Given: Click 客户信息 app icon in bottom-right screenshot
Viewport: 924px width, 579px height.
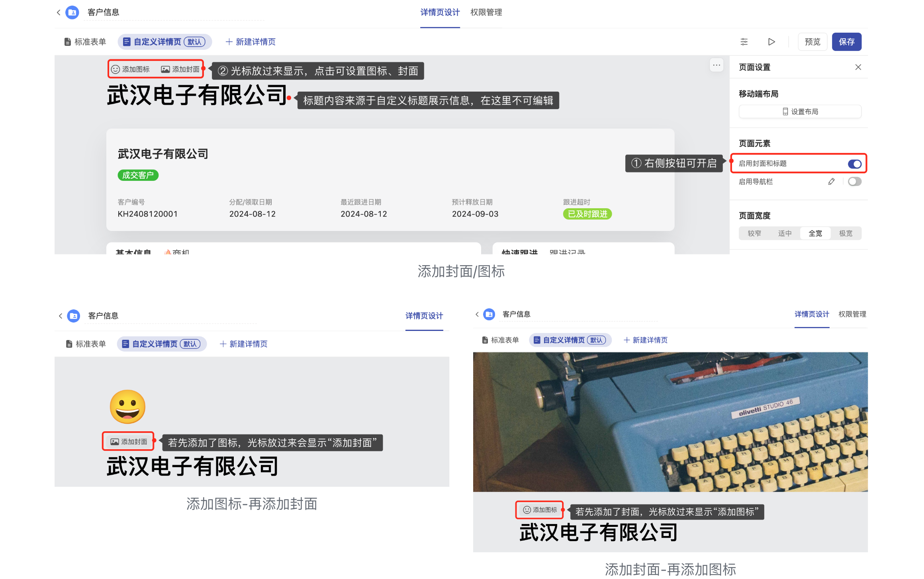Looking at the screenshot, I should tap(489, 314).
